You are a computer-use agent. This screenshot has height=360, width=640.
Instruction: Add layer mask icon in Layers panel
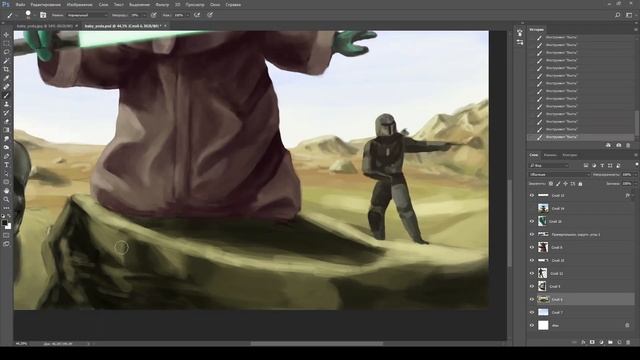(x=592, y=342)
